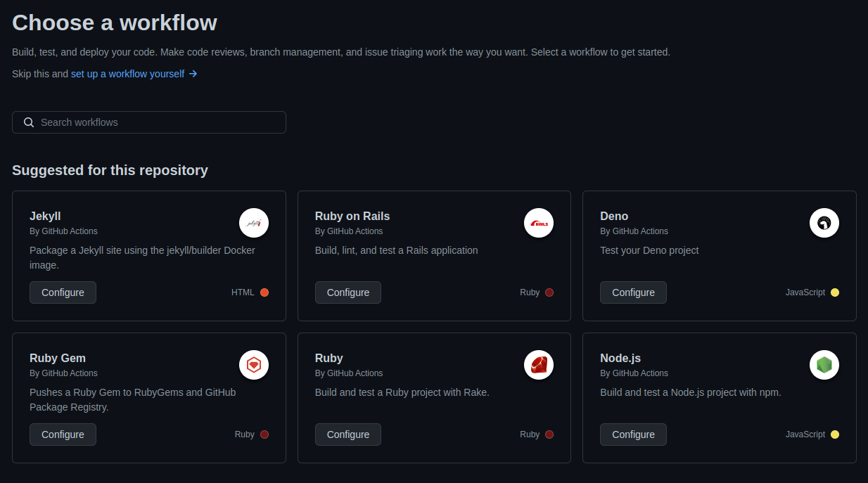The height and width of the screenshot is (483, 868).
Task: Click the yellow JavaScript dot on Deno card
Action: point(835,292)
